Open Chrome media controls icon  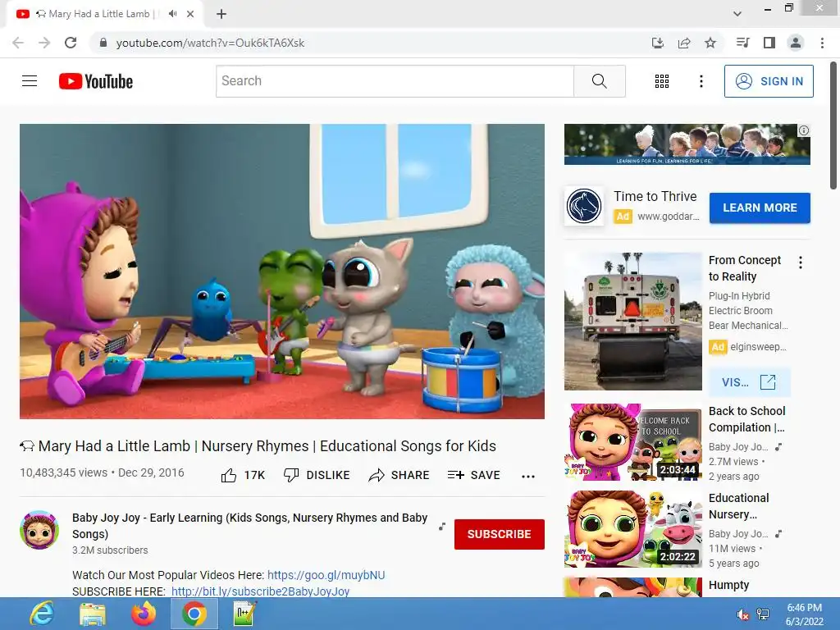tap(743, 43)
